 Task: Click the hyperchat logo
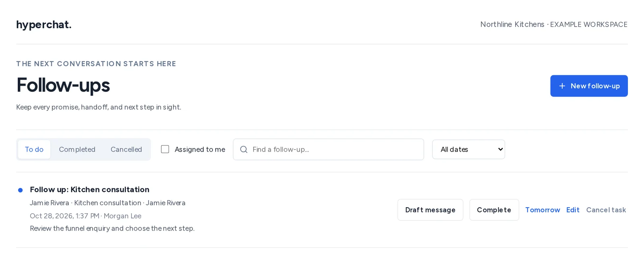(44, 25)
